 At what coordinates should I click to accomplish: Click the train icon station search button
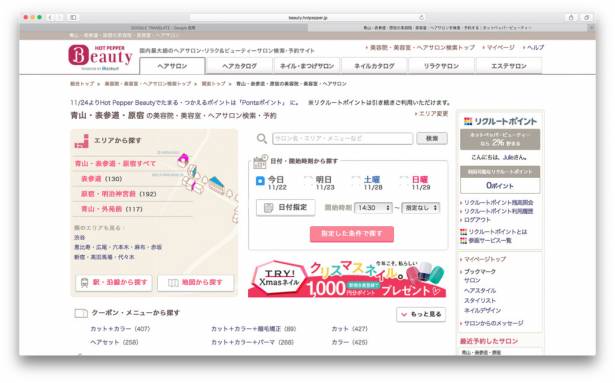click(114, 283)
